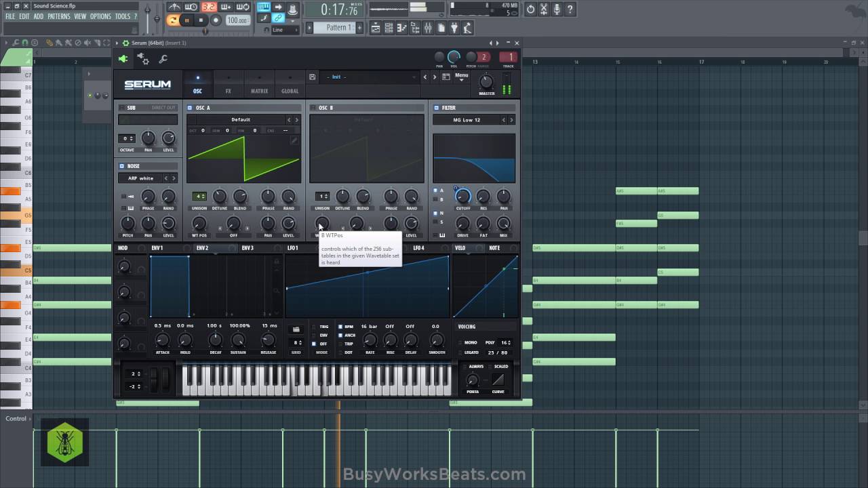Open the Mixer icon in toolbar
The width and height of the screenshot is (868, 488).
point(428,28)
